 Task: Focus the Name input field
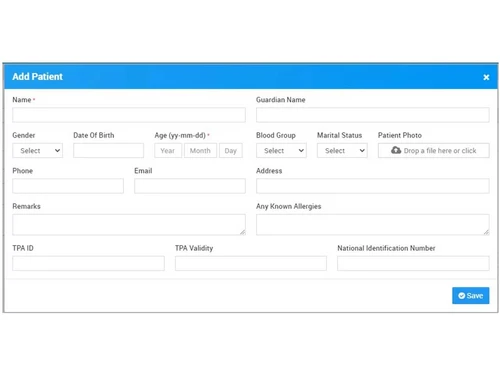[129, 115]
